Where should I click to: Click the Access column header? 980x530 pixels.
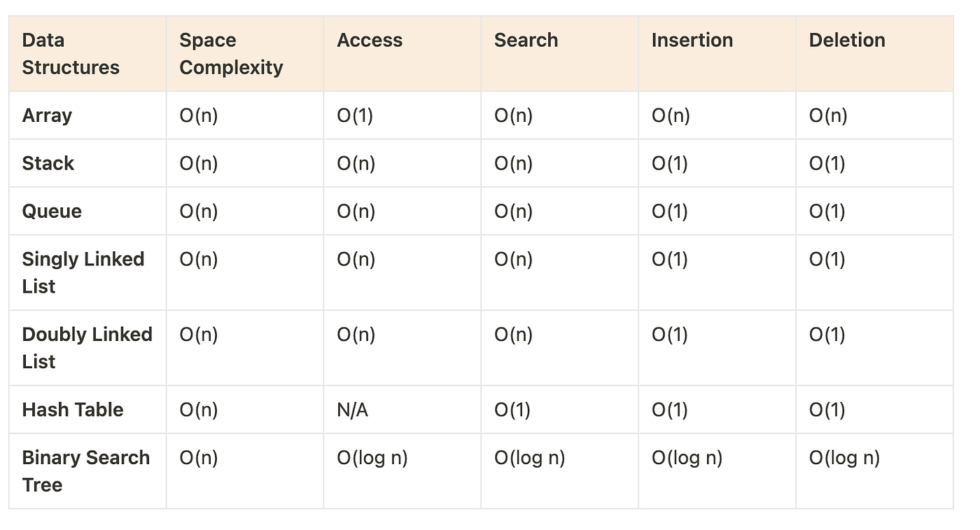pos(370,41)
